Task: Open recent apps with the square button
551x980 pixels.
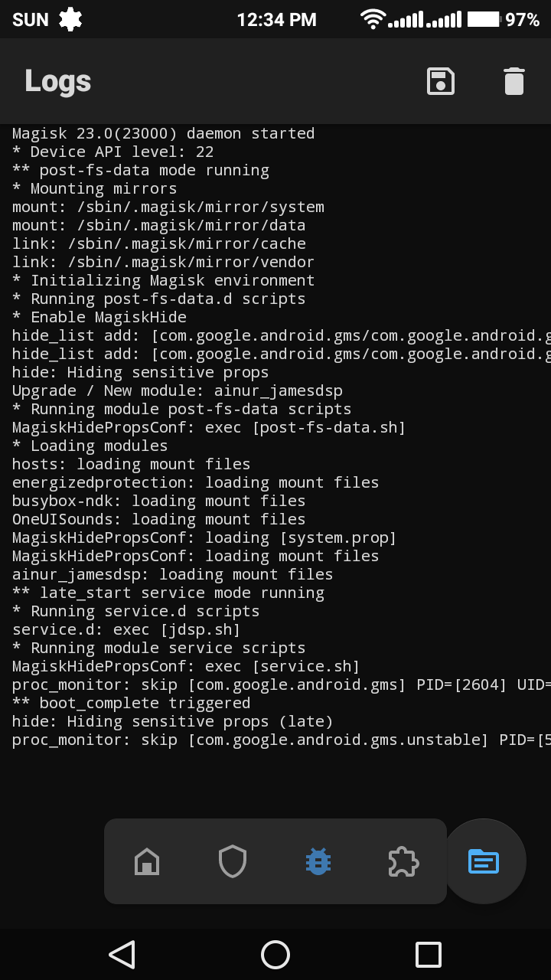Action: click(428, 955)
